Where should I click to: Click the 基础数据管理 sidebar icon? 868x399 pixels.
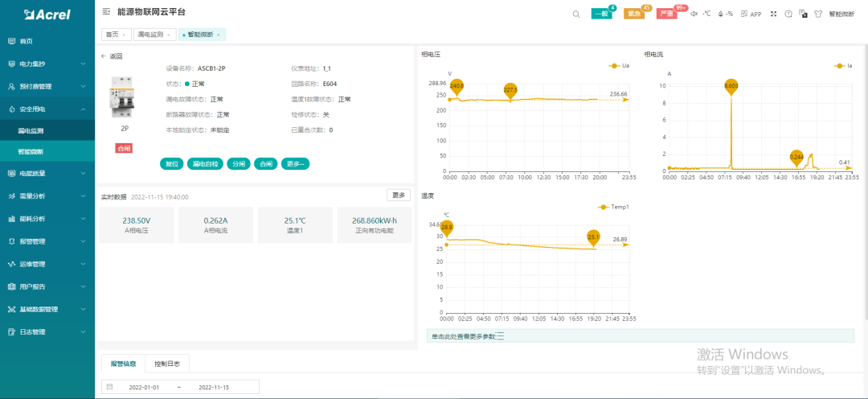pyautogui.click(x=11, y=309)
